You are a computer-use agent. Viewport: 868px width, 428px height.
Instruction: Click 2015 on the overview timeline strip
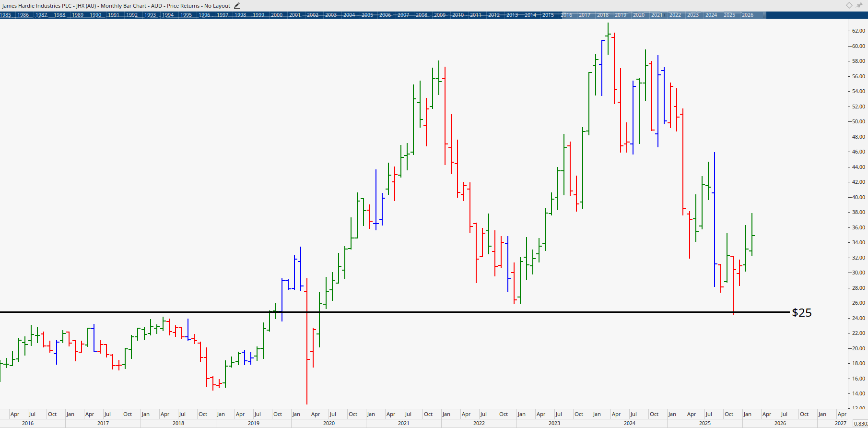click(548, 15)
